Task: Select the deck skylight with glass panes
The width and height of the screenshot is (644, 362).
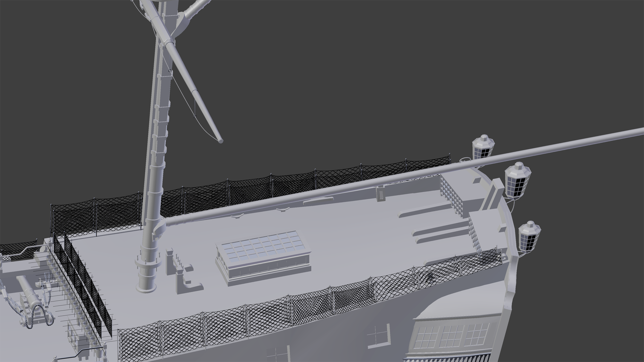Action: [x=262, y=249]
